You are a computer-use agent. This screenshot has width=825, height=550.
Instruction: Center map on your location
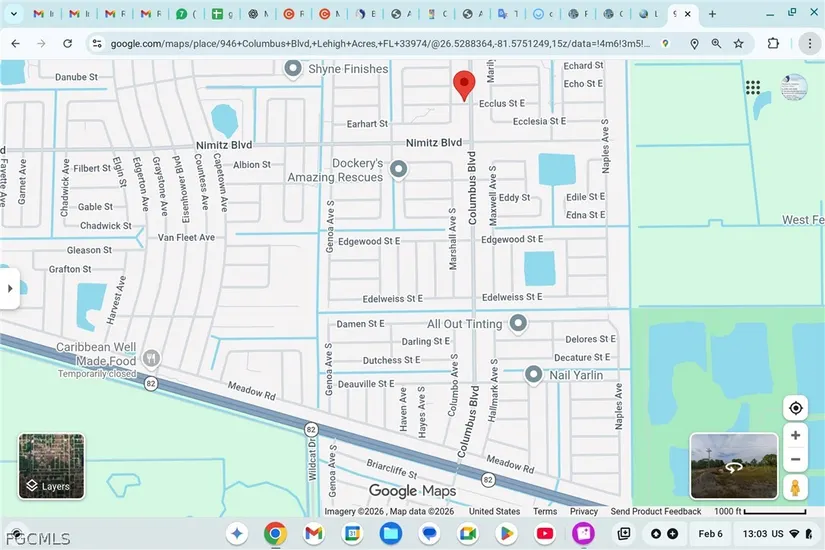[795, 408]
